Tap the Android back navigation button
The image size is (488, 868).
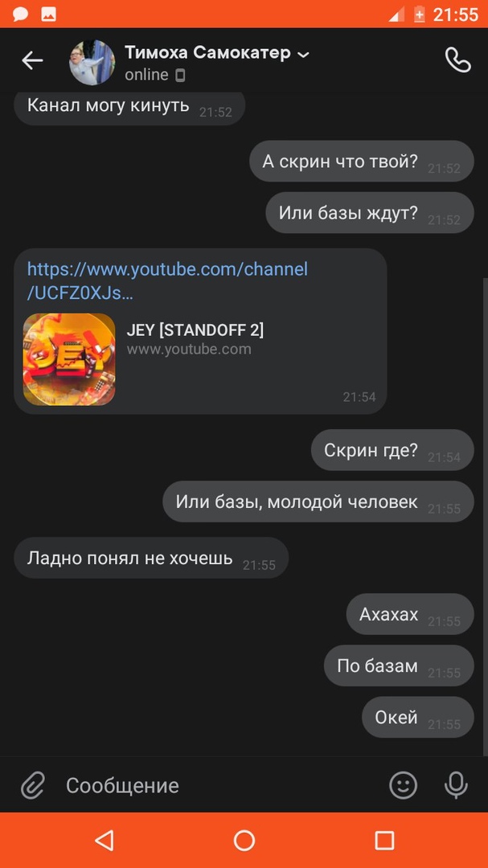tap(105, 841)
